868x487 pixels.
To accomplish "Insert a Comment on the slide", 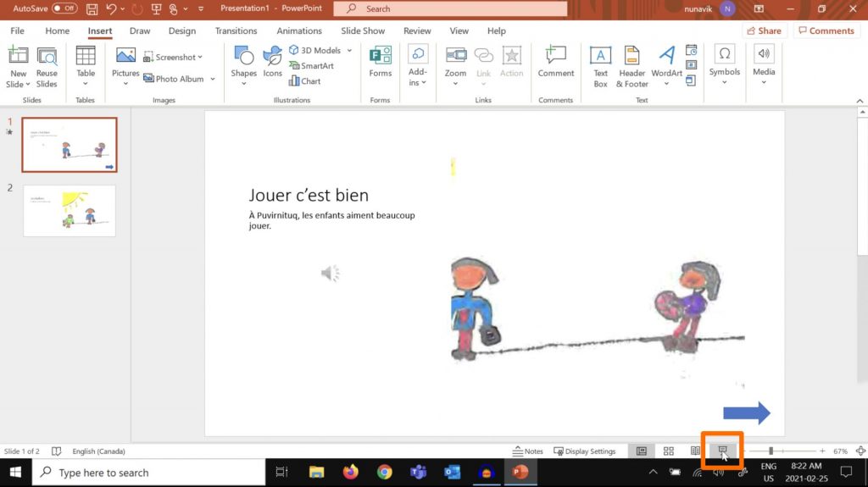I will coord(555,63).
